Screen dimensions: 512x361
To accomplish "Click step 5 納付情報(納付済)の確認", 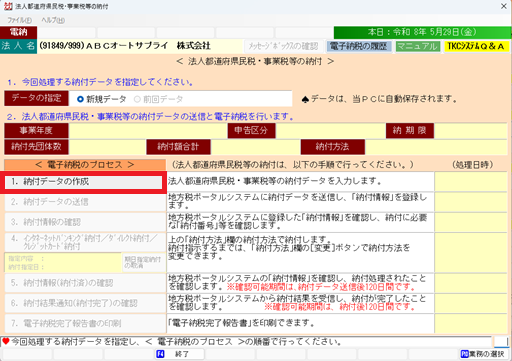I will coord(85,283).
